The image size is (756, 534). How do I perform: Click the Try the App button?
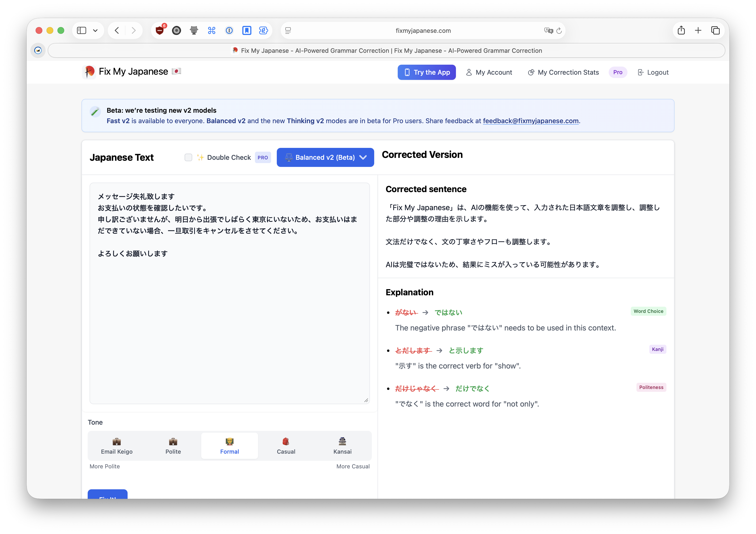coord(426,72)
